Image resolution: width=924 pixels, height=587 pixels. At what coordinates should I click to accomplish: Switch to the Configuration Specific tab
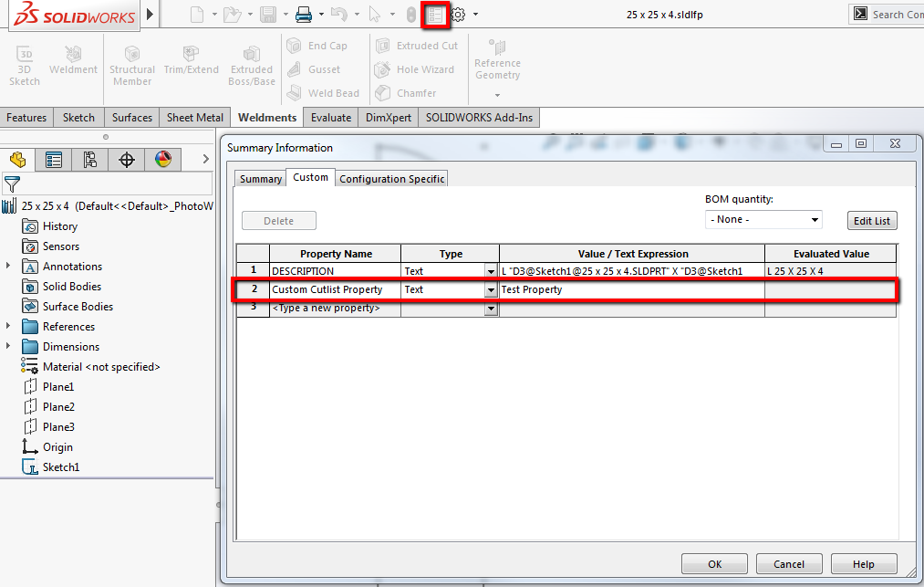coord(392,179)
